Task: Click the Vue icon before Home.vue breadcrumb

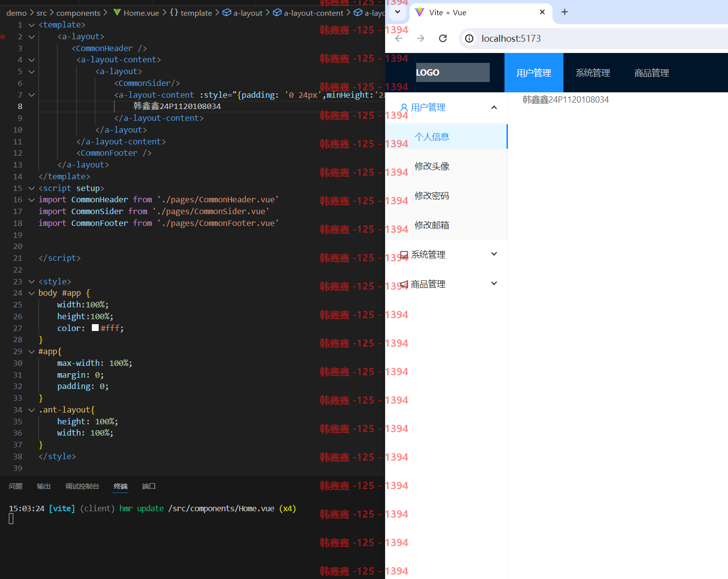Action: point(117,12)
